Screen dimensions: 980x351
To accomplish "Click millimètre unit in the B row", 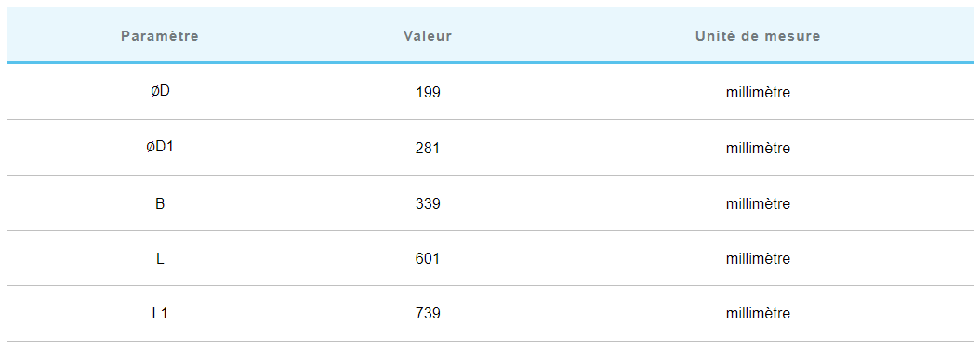I will [758, 203].
